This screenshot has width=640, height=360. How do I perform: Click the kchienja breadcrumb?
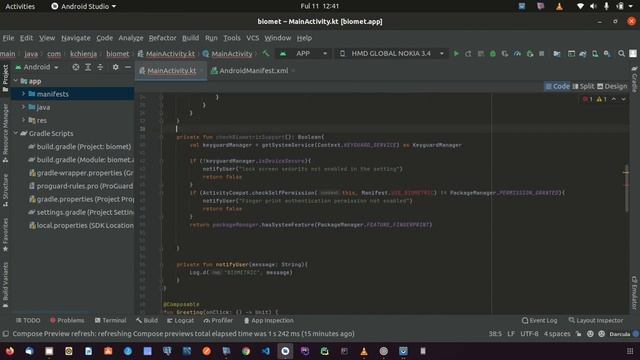click(x=83, y=53)
